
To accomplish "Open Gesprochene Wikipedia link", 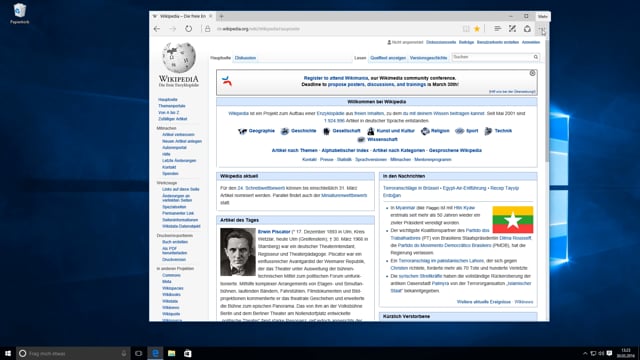I will click(x=455, y=151).
